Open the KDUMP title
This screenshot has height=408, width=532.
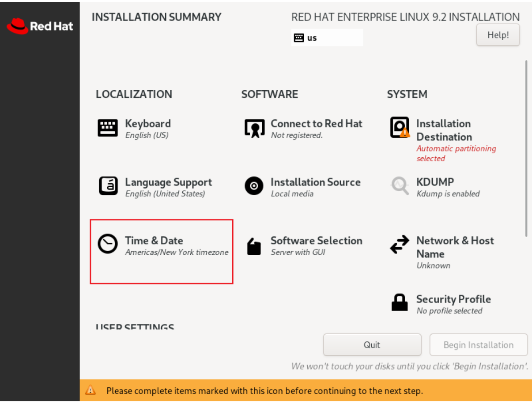pos(435,182)
